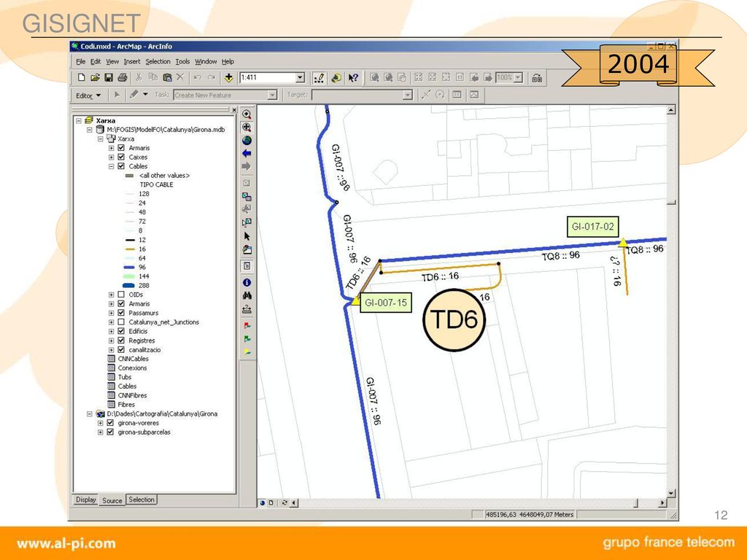Image resolution: width=747 pixels, height=560 pixels.
Task: Click the yellow flag network tool
Action: [247, 352]
